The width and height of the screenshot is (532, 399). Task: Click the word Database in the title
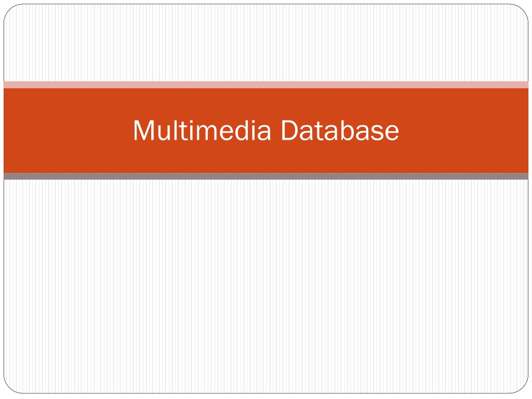(340, 130)
